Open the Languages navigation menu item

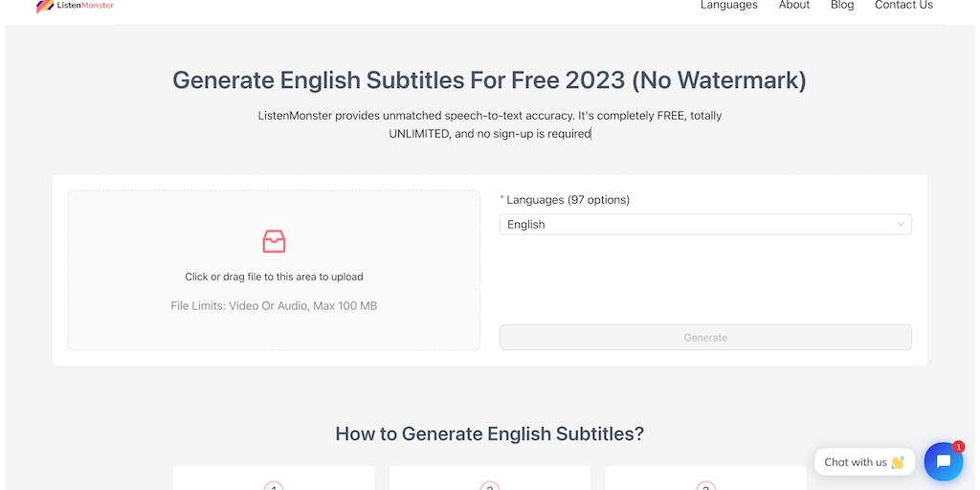coord(728,6)
